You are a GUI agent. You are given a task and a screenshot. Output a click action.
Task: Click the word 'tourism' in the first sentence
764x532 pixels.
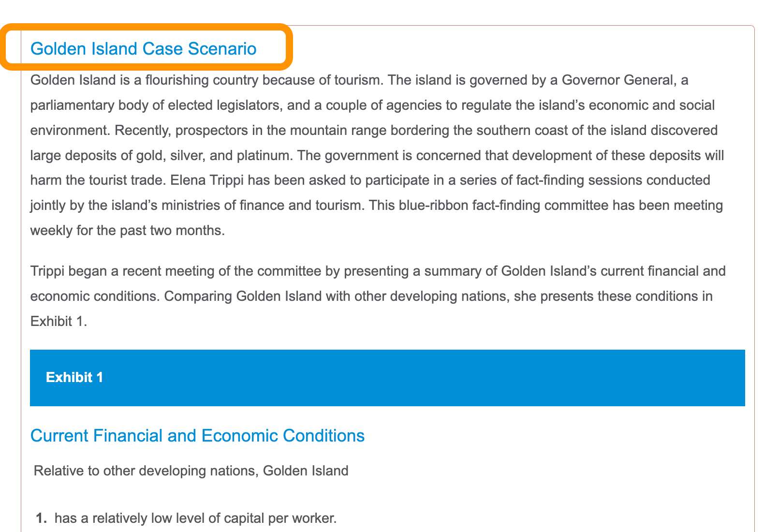358,80
